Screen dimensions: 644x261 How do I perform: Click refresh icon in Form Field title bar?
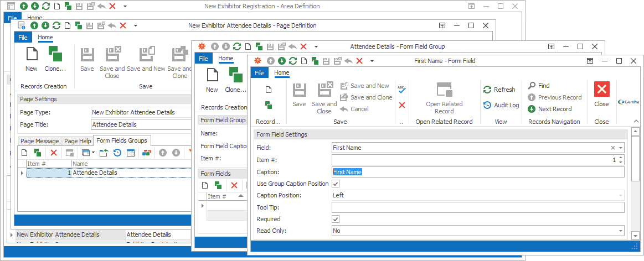[293, 61]
